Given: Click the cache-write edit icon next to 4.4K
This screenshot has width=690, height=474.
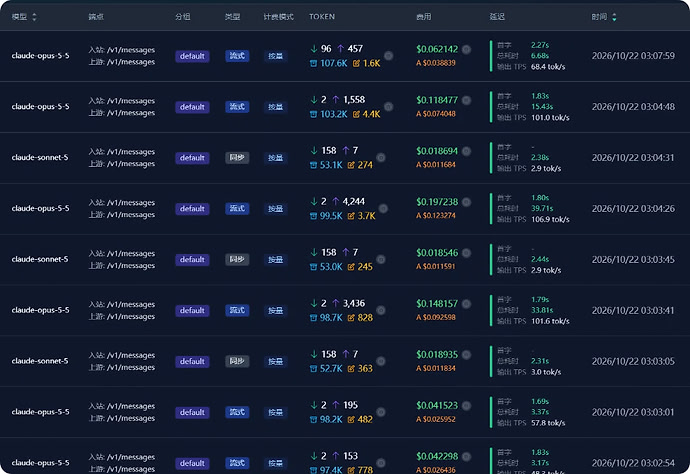Looking at the screenshot, I should pyautogui.click(x=356, y=114).
